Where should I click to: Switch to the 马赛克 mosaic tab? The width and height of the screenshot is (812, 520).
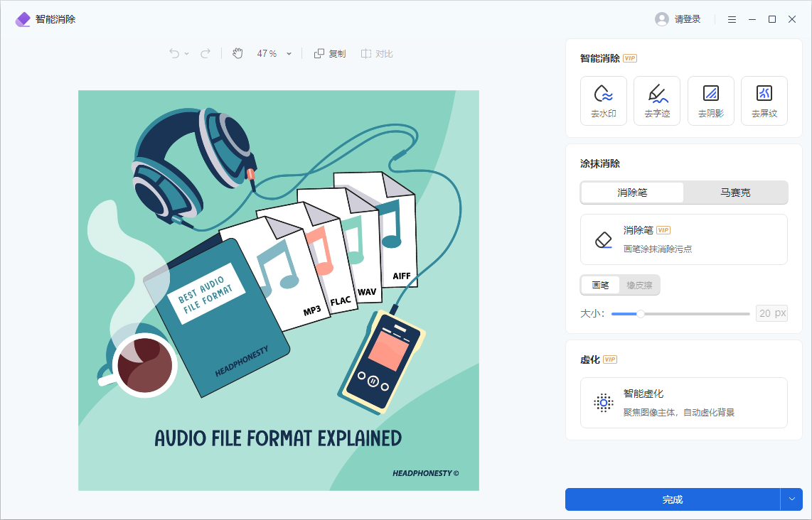pos(735,193)
